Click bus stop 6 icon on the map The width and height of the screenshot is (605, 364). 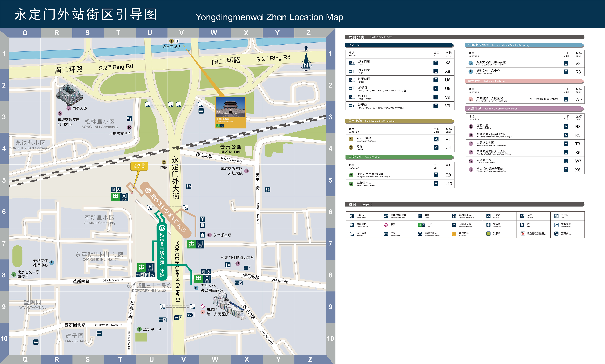[191, 315]
